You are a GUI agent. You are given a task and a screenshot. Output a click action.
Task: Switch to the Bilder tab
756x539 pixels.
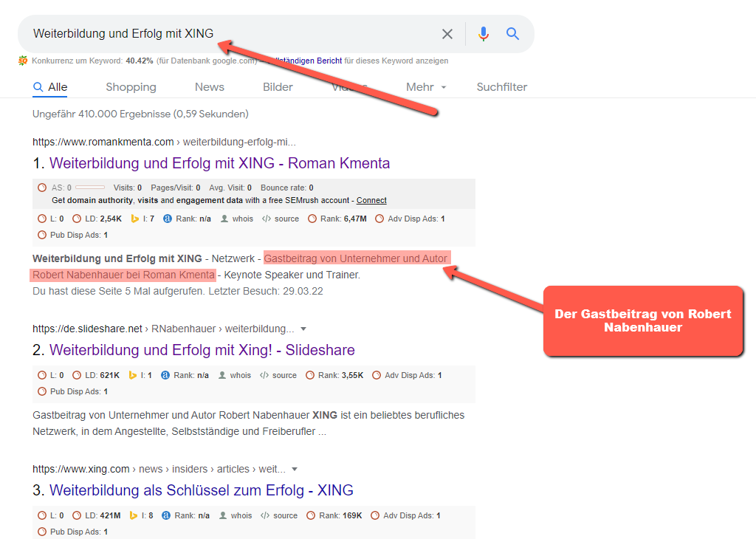278,87
